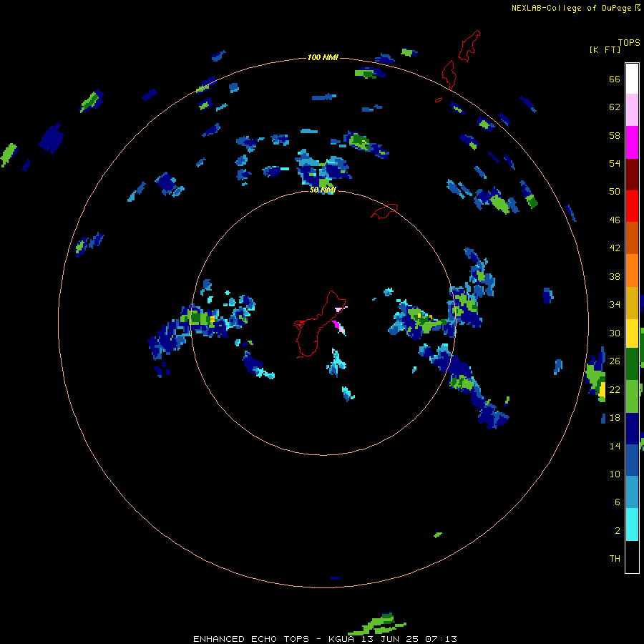The height and width of the screenshot is (644, 644).
Task: Click the "62" legend value
Action: click(x=615, y=107)
